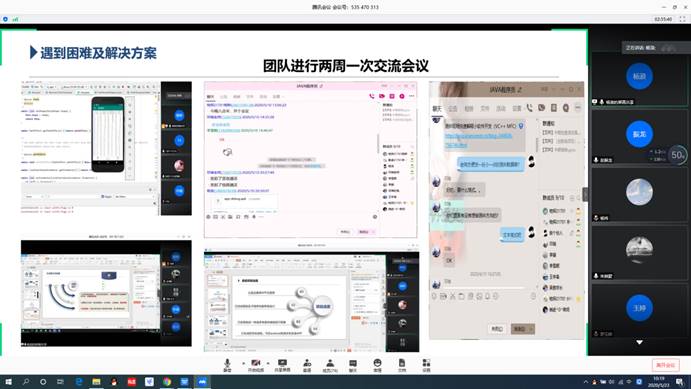Screen dimensions: 691x389
Task: Collapse the participant video sidebar handle
Action: pyautogui.click(x=586, y=194)
